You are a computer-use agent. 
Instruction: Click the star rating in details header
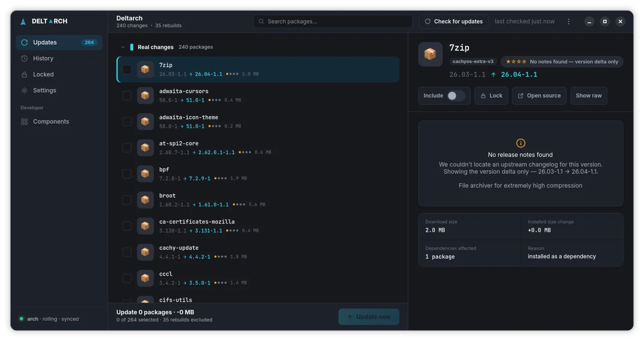pos(516,62)
